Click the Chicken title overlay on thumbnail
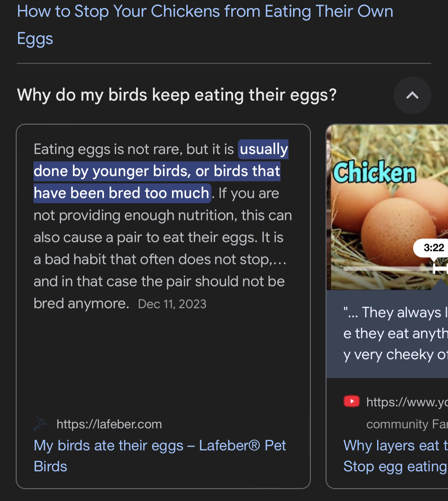This screenshot has height=501, width=448. tap(374, 172)
